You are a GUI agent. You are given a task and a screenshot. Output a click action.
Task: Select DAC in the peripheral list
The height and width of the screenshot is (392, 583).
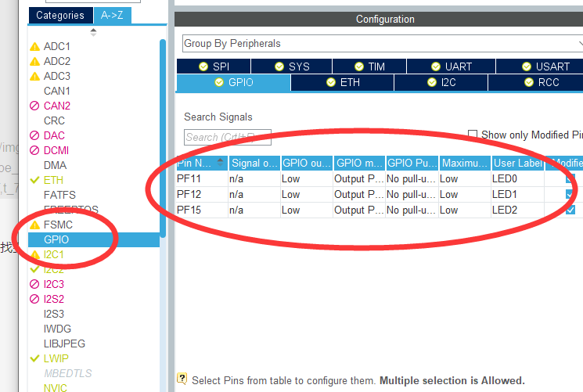(x=54, y=135)
